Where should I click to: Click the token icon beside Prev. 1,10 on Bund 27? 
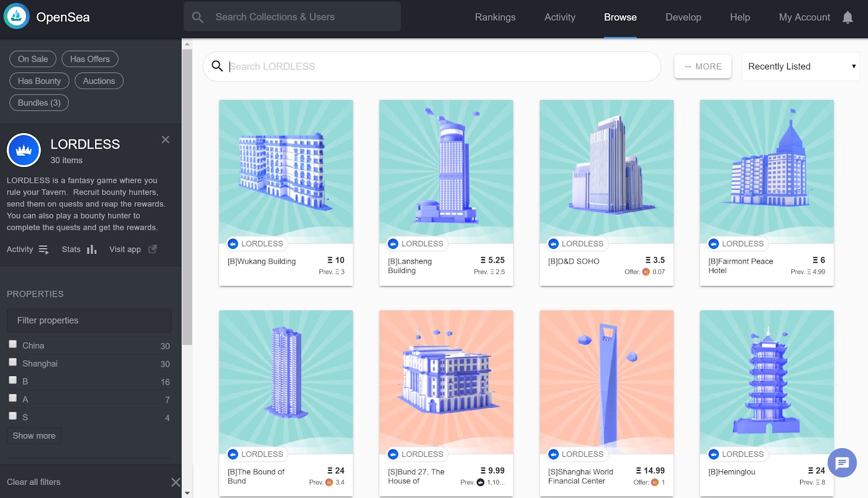pos(480,482)
